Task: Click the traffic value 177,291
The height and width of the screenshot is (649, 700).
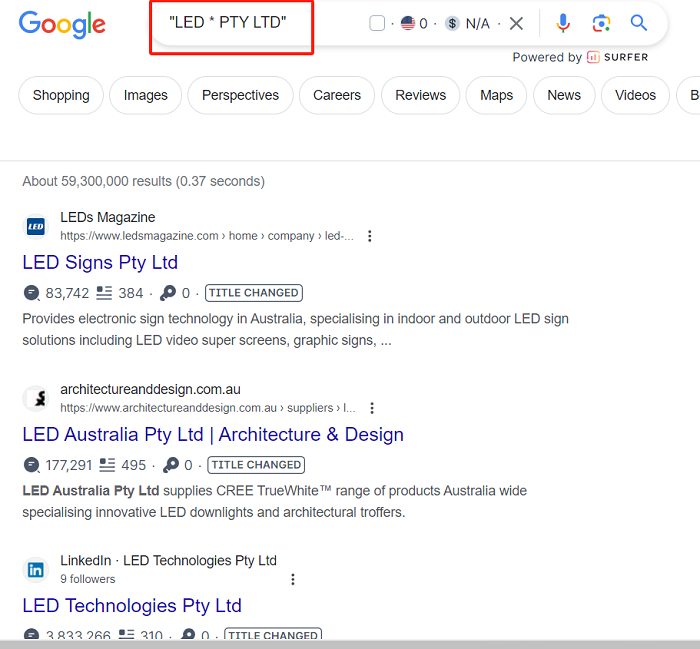Action: (x=68, y=466)
